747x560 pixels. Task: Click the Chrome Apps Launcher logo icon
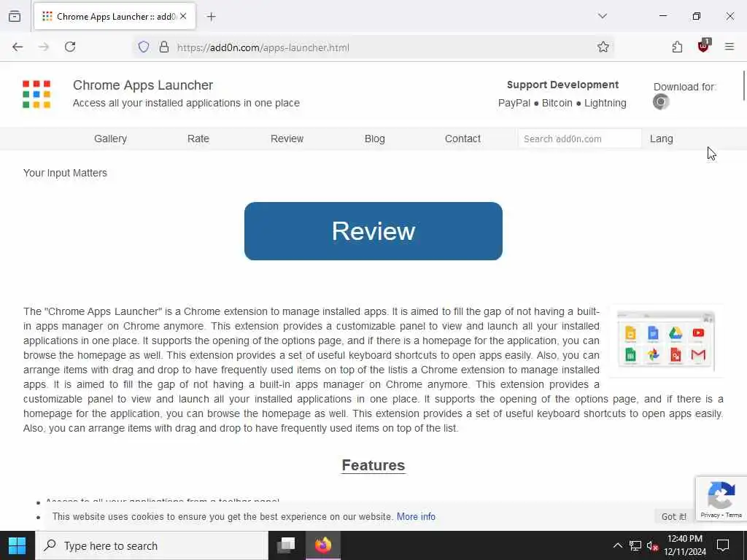36,94
